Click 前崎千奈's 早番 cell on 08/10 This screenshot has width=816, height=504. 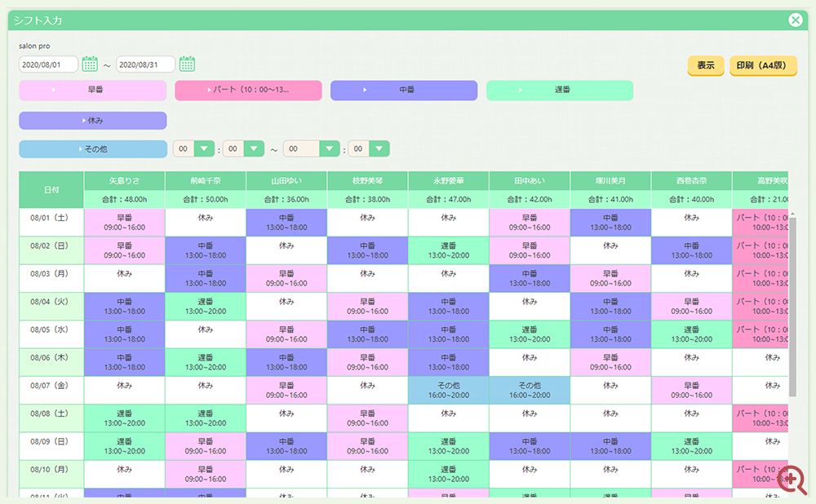coord(206,475)
